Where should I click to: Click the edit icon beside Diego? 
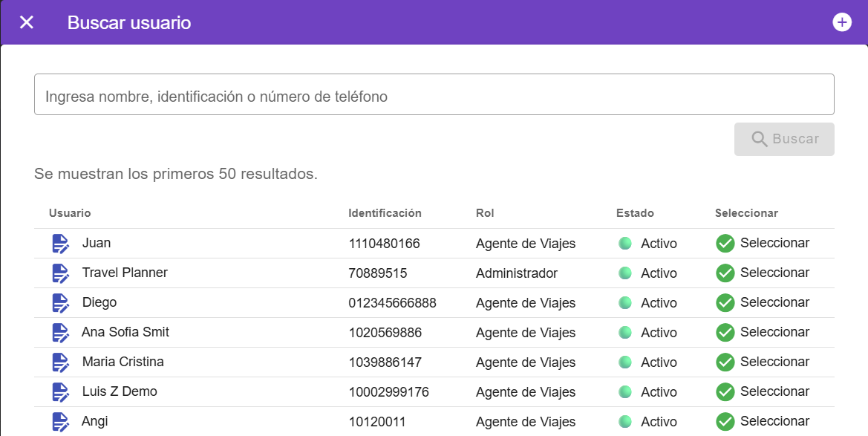coord(61,303)
